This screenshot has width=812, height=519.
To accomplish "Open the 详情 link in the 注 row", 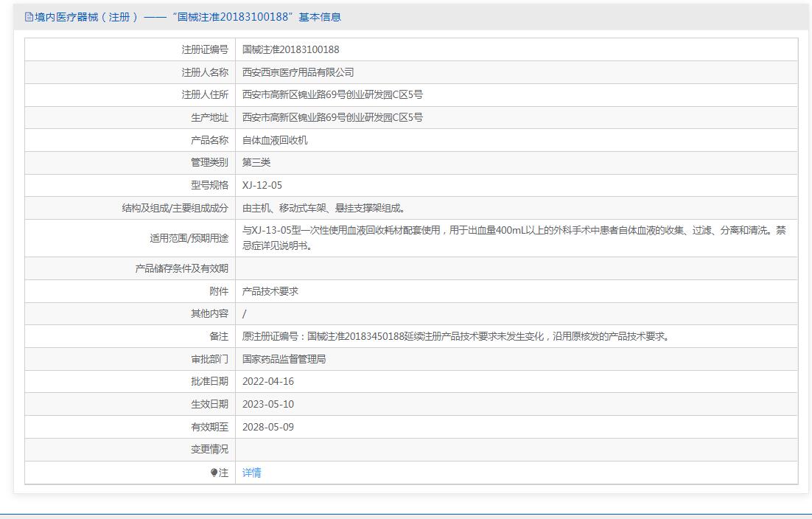I will (251, 473).
